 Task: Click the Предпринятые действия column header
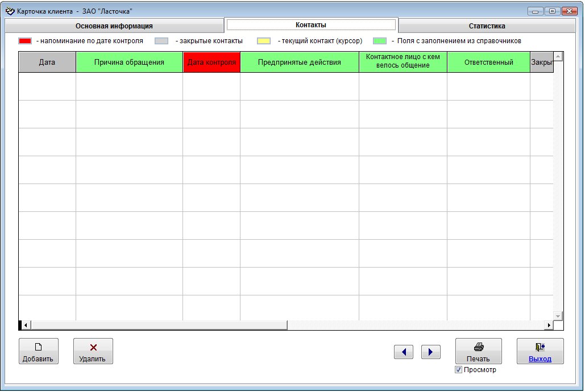[299, 62]
